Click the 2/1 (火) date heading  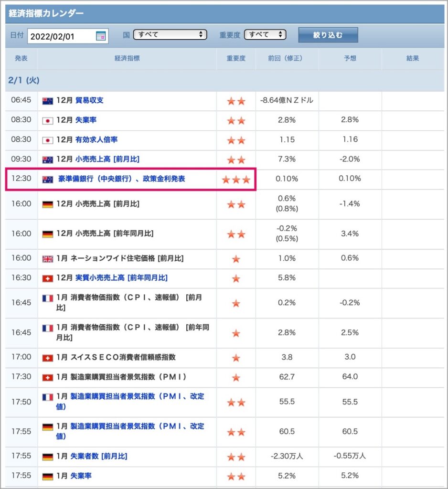pyautogui.click(x=24, y=80)
